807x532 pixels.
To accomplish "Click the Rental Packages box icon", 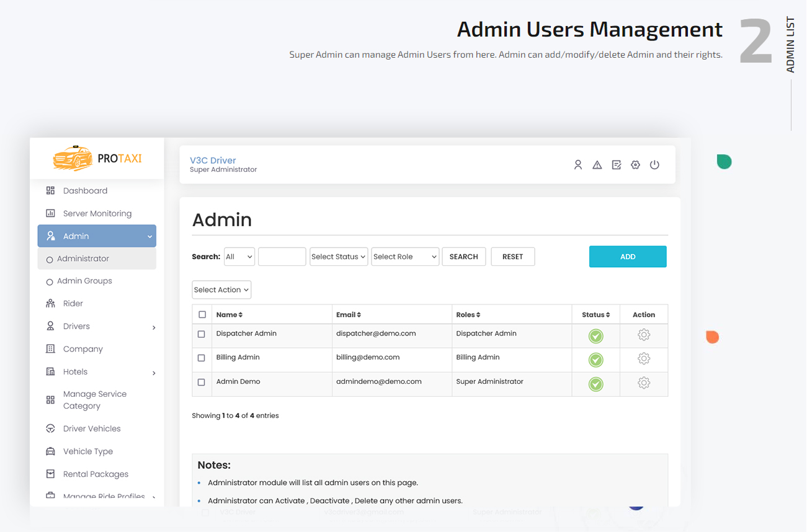I will pos(50,474).
